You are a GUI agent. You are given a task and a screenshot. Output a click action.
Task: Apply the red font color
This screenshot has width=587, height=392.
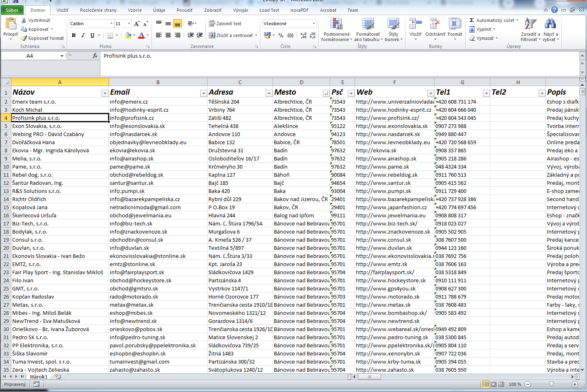coord(141,35)
